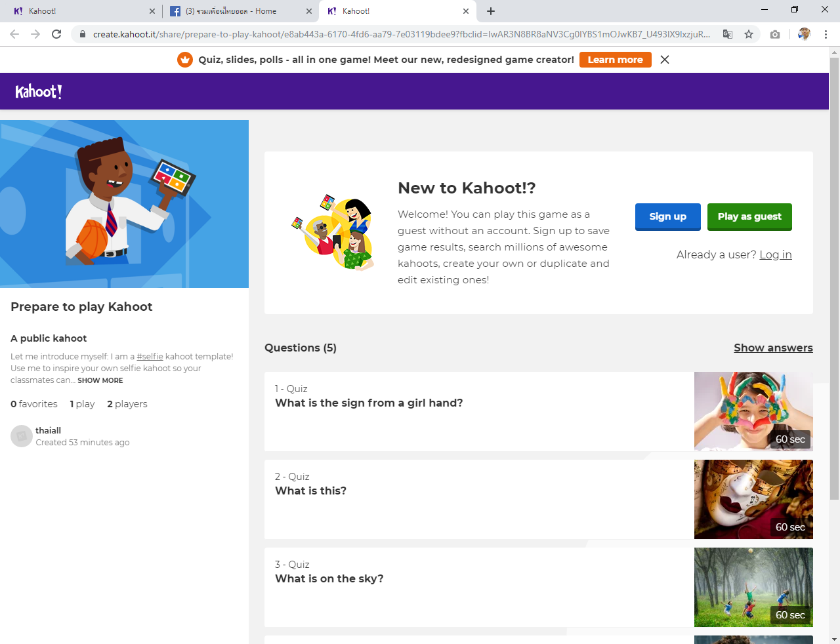This screenshot has width=840, height=644.
Task: Toggle Show answers for the questions
Action: (x=773, y=348)
